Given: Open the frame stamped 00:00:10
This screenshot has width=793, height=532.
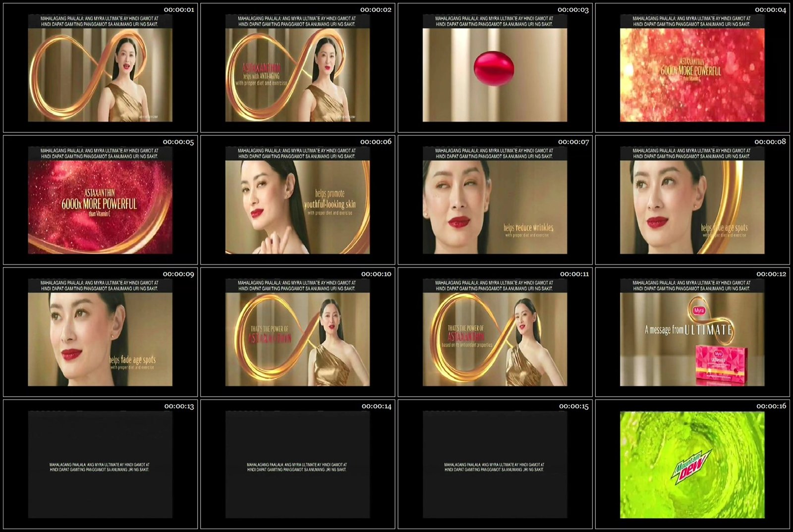Looking at the screenshot, I should [297, 332].
